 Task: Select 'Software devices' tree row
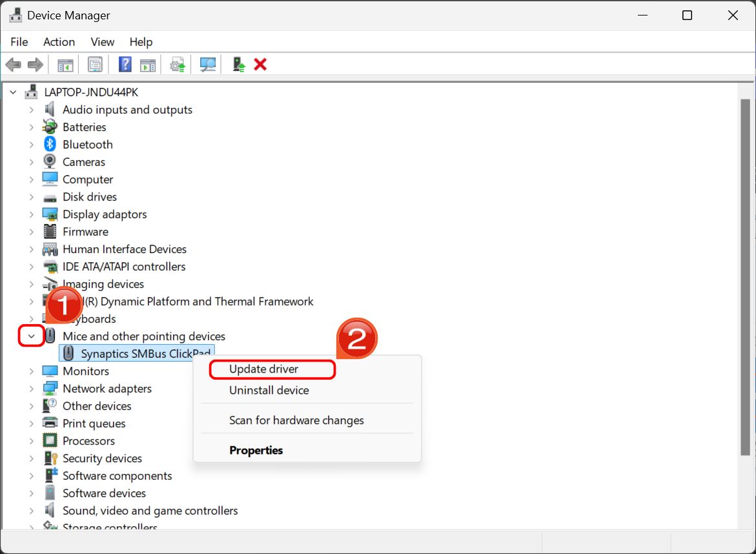point(104,493)
